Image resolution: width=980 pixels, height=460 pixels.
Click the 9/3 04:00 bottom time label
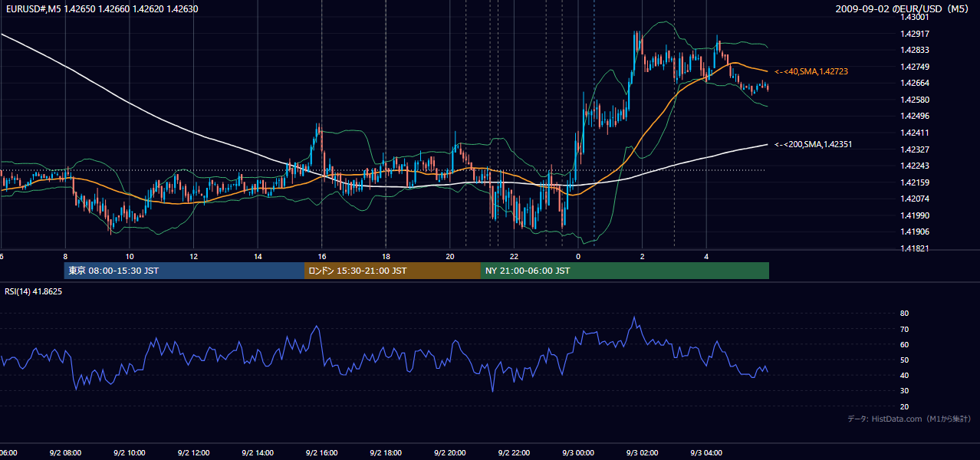[x=706, y=453]
